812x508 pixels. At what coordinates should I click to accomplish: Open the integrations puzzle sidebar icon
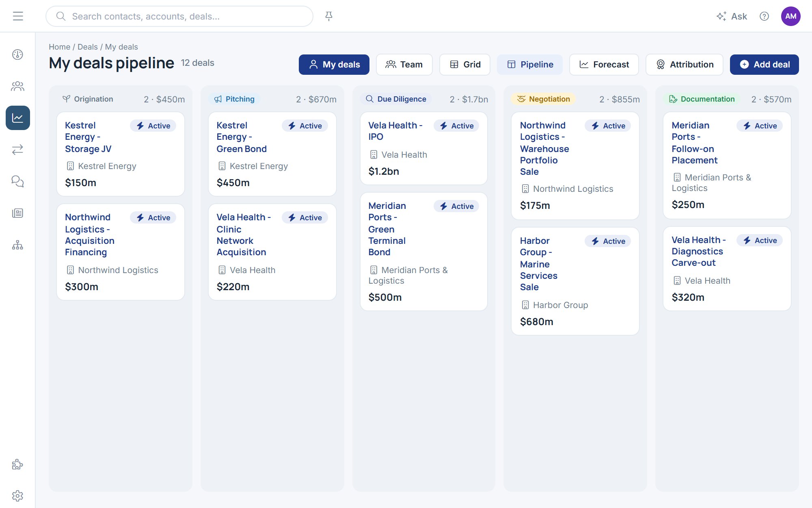tap(17, 464)
